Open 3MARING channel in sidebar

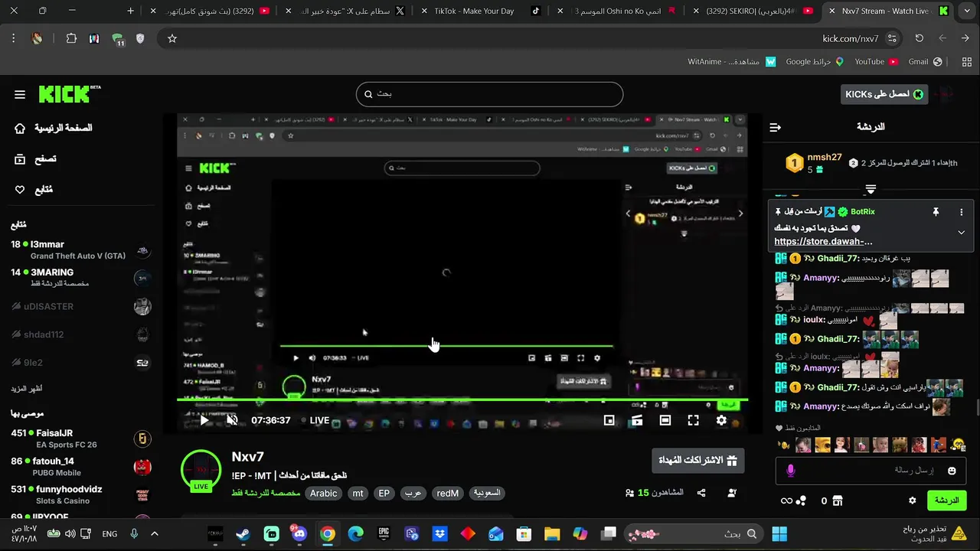point(80,277)
